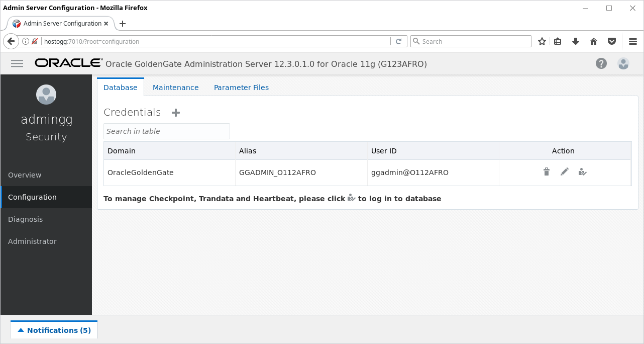
Task: Edit the GGADMIN_O112AFRO credential with pencil icon
Action: point(565,172)
